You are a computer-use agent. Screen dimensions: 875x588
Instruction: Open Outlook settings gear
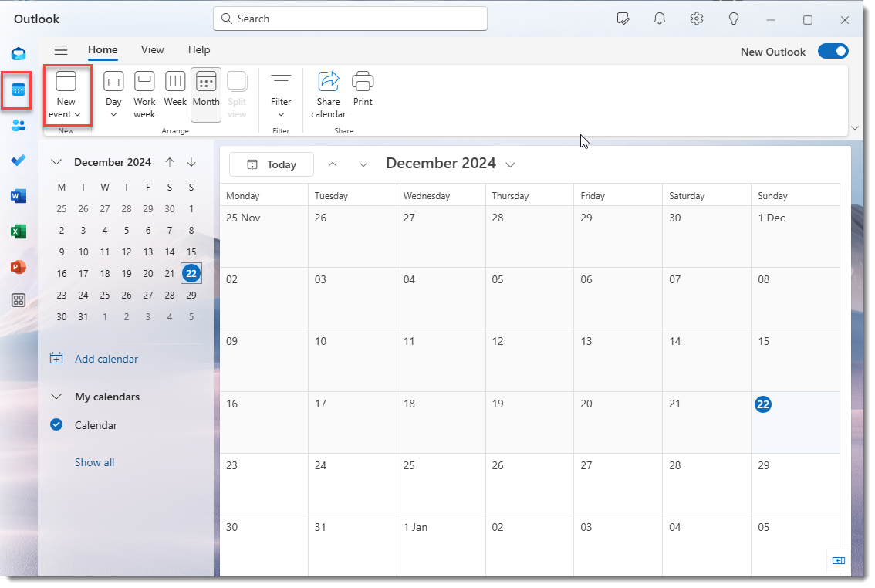pyautogui.click(x=696, y=19)
